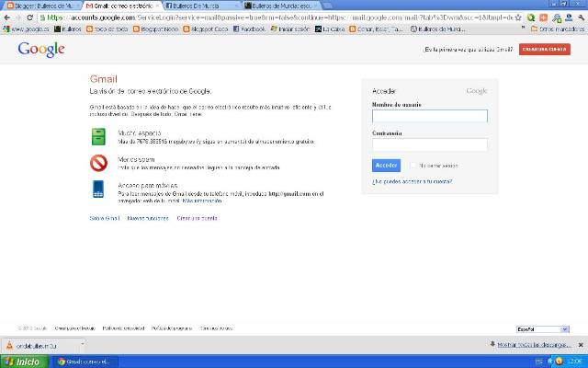Open the www.google.es bookmark

[27, 29]
